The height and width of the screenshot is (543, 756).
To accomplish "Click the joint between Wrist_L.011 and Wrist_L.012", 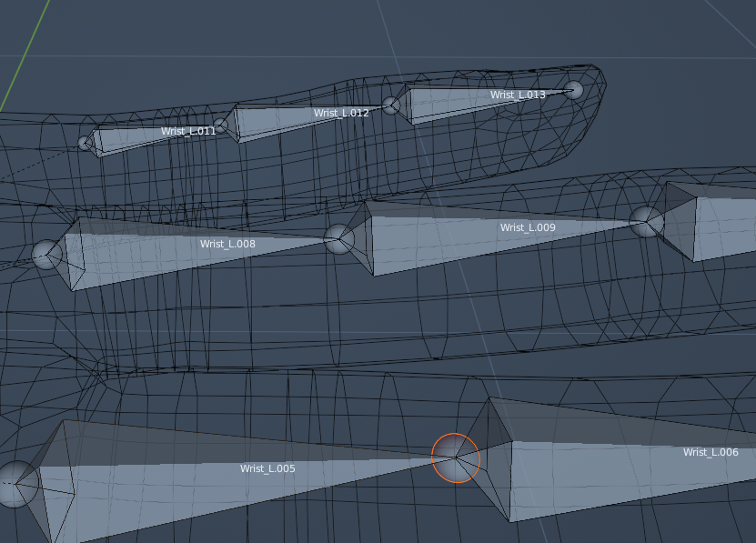I will (x=220, y=126).
